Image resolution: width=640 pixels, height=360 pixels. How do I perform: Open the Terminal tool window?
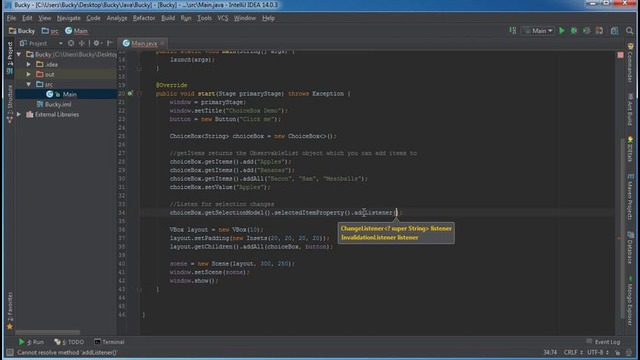109,342
